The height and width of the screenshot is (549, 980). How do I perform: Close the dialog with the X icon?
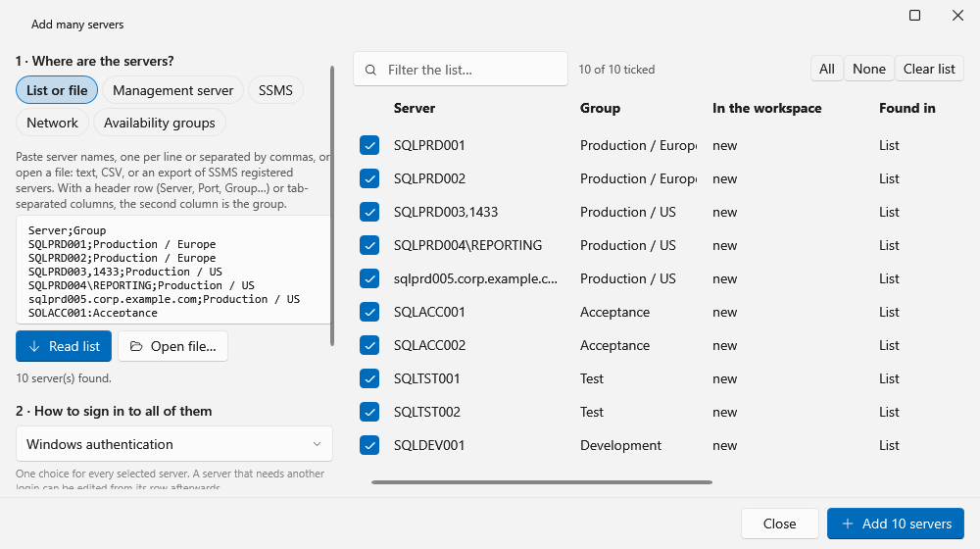(x=957, y=15)
